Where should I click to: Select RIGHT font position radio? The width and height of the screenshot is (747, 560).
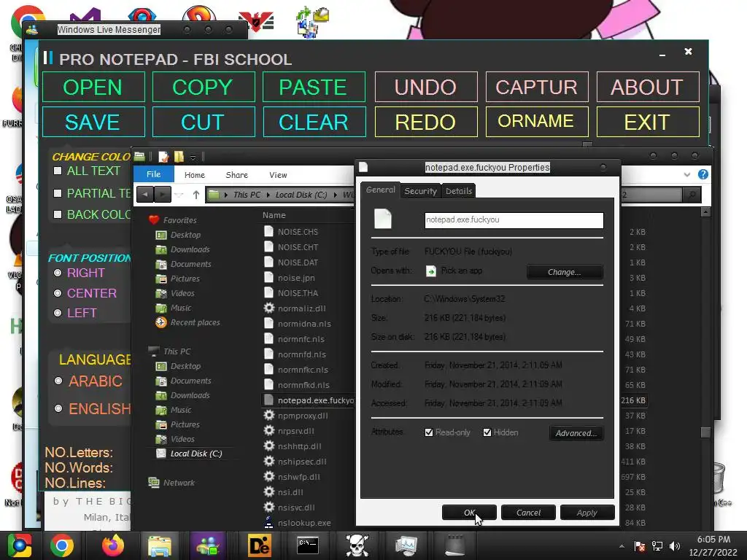click(x=58, y=273)
